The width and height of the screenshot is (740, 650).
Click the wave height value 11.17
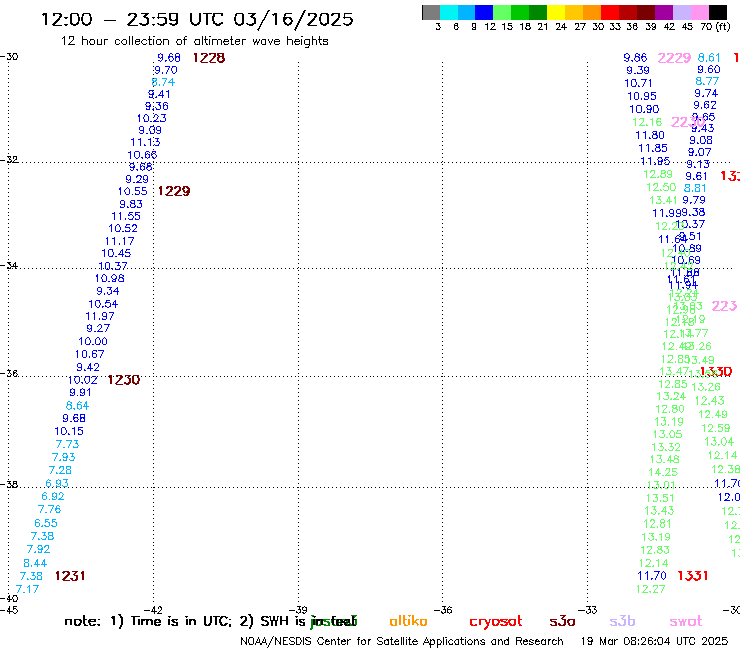[119, 241]
